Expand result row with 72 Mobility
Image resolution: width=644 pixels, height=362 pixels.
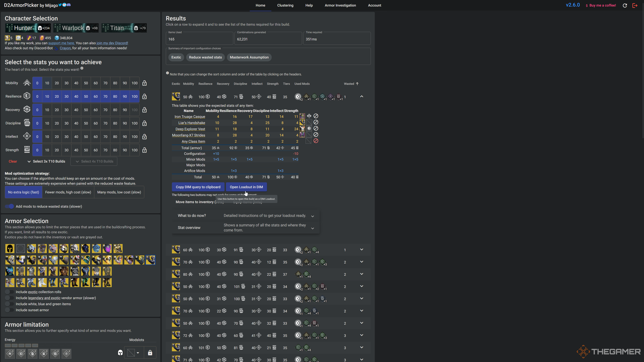tap(362, 335)
